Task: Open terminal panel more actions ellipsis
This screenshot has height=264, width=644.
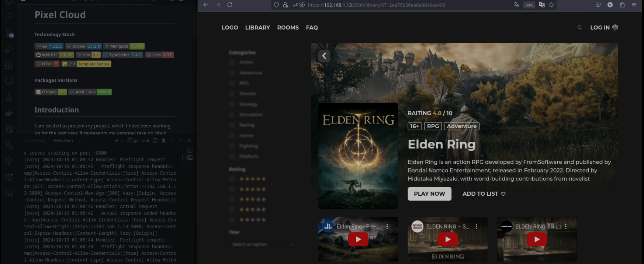Action: click(172, 141)
